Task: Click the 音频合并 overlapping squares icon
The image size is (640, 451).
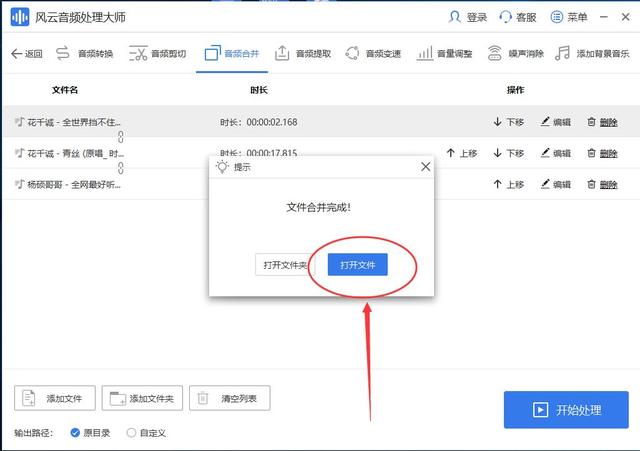Action: tap(213, 53)
